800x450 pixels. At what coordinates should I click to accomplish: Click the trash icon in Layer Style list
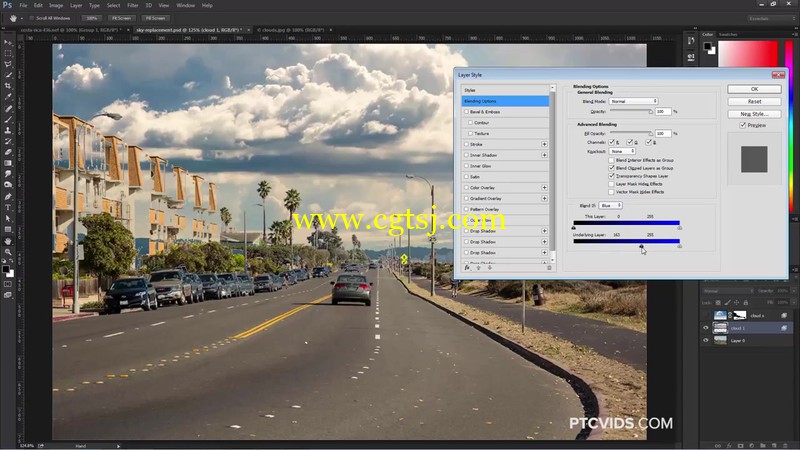549,268
